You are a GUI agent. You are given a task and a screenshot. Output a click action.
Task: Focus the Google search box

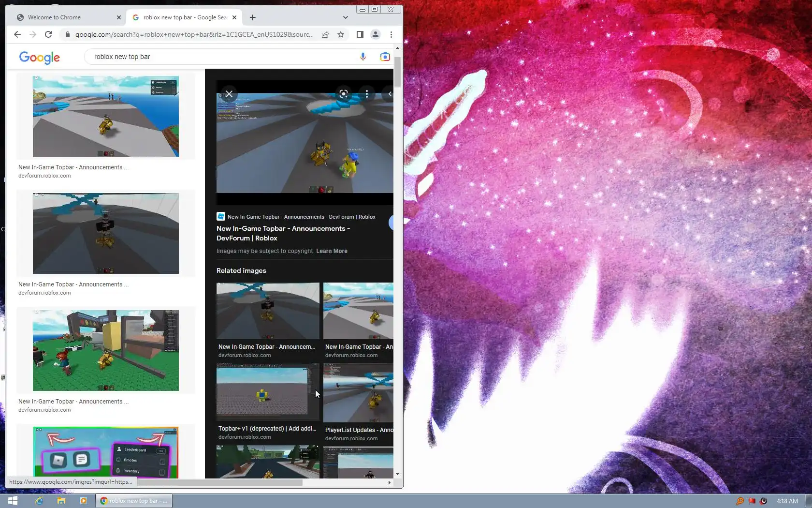pyautogui.click(x=222, y=57)
